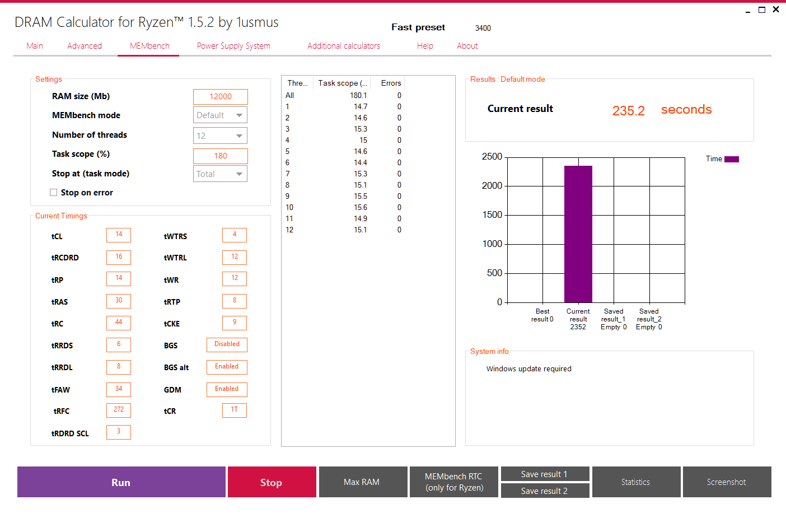Screen dimensions: 786x532
Task: Click Save result 1
Action: pos(545,474)
